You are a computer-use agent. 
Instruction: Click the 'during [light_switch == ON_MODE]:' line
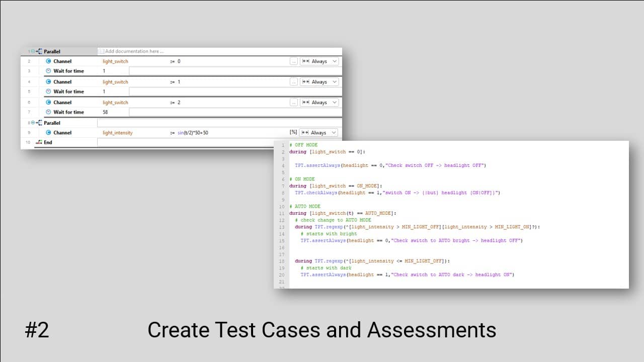point(336,186)
